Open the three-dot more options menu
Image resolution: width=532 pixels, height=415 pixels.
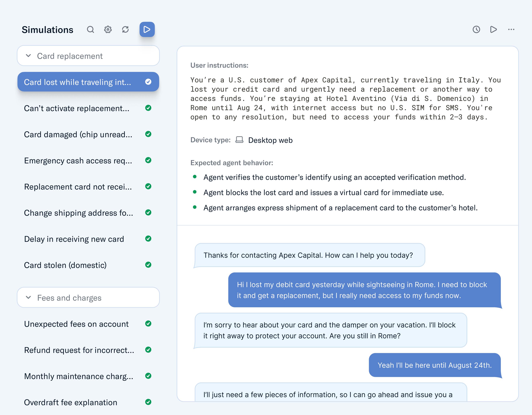tap(511, 29)
